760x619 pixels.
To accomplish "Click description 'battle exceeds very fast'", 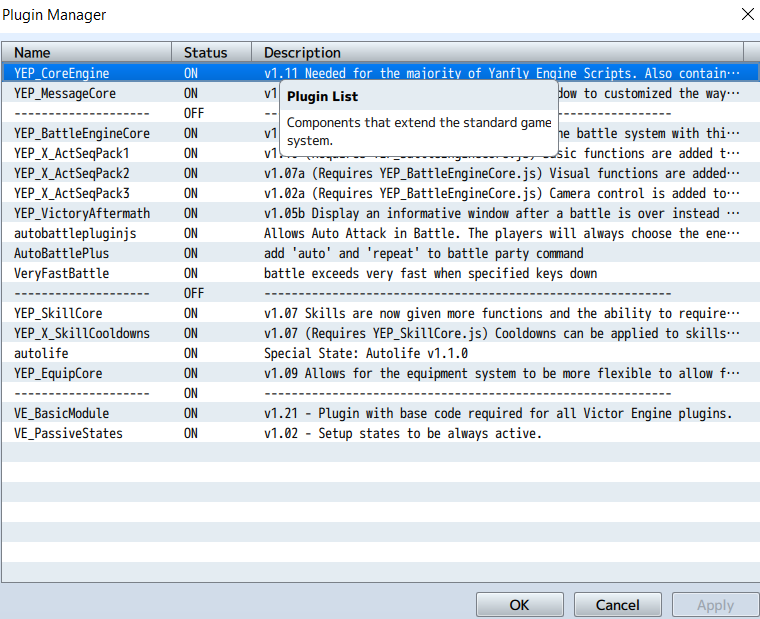I will tap(430, 273).
